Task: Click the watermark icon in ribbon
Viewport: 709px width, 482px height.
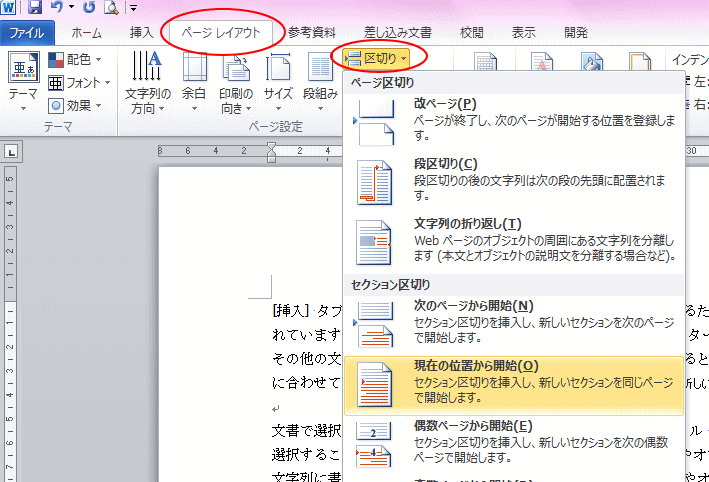Action: click(x=541, y=62)
